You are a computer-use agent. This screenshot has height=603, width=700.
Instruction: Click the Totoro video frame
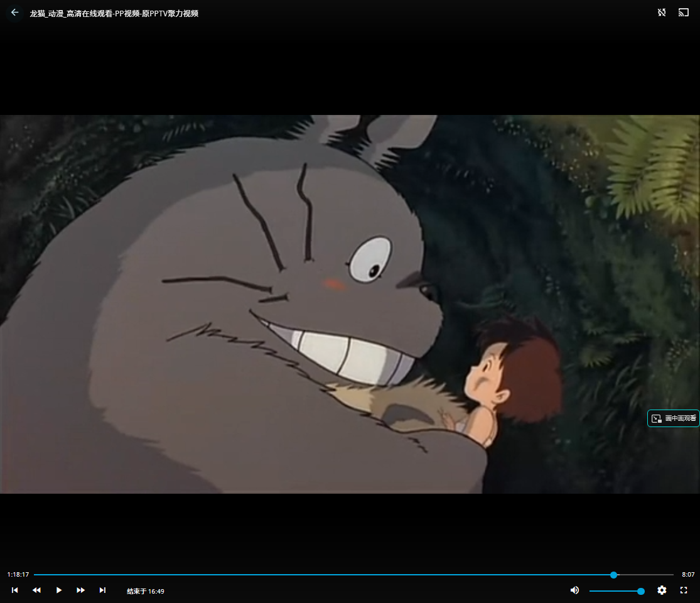pos(350,304)
